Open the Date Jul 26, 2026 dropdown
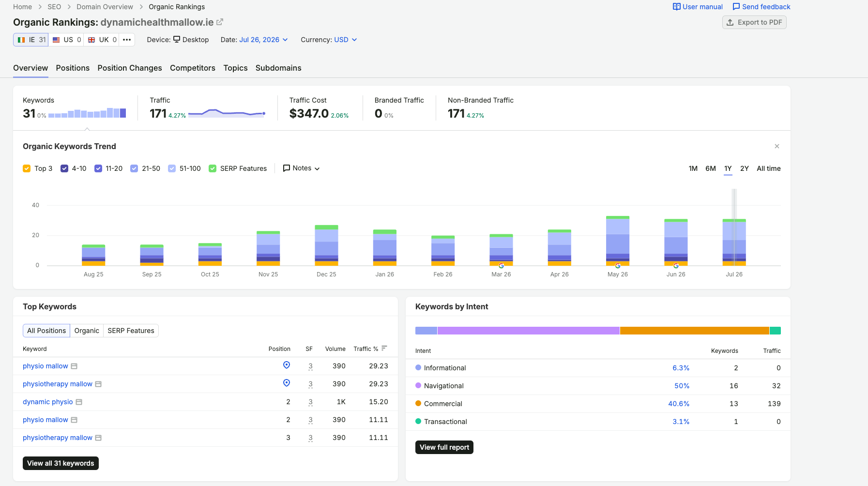This screenshot has width=868, height=486. point(263,40)
